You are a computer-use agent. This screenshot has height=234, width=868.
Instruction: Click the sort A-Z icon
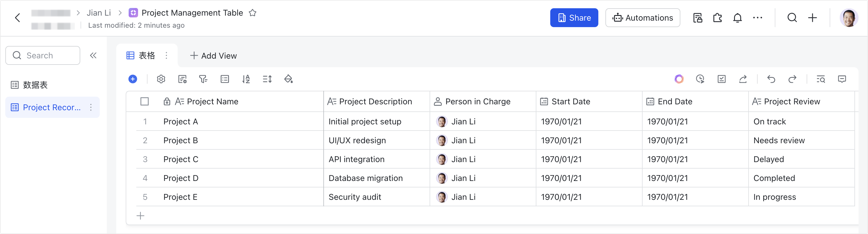246,79
